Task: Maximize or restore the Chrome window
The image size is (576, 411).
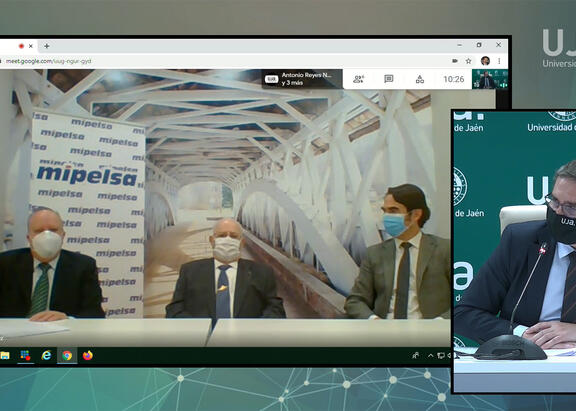Action: pos(479,45)
